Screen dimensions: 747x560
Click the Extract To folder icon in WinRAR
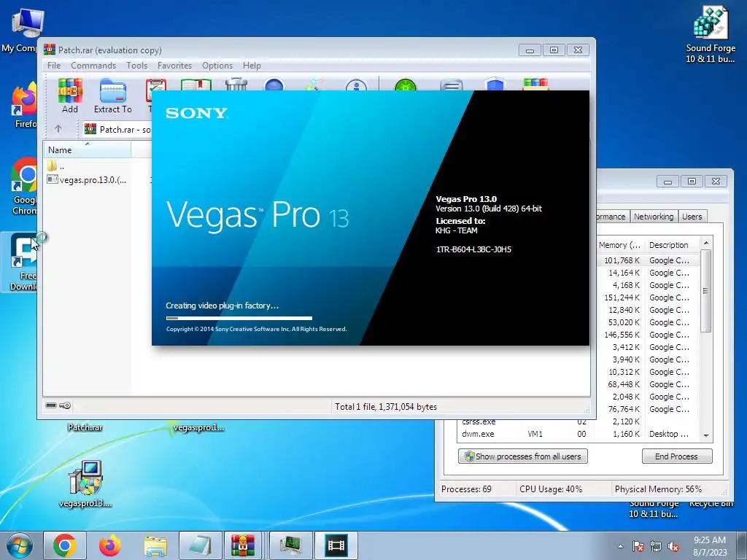113,96
